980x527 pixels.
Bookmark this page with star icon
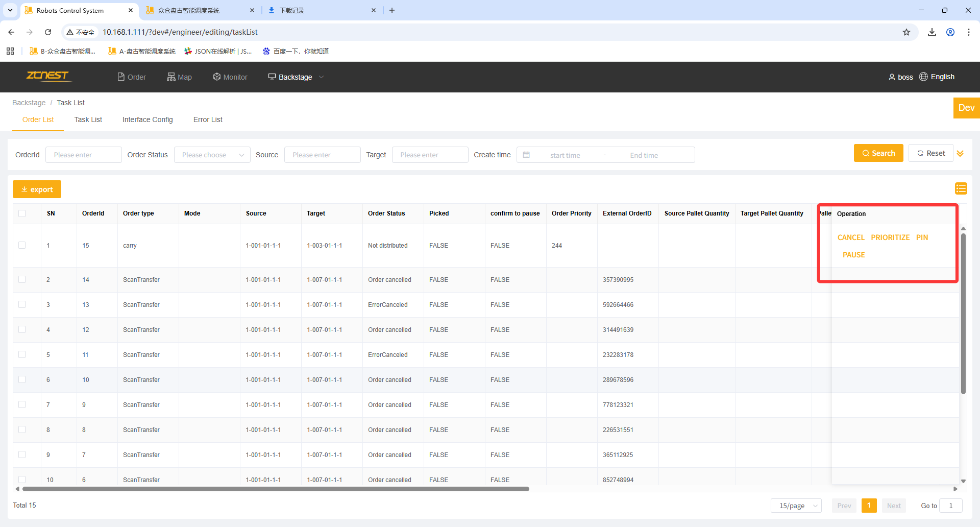click(x=906, y=32)
